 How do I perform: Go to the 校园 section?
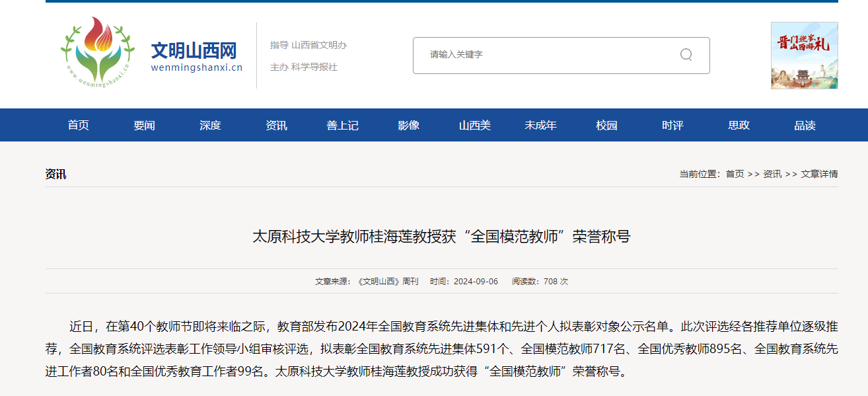[606, 125]
